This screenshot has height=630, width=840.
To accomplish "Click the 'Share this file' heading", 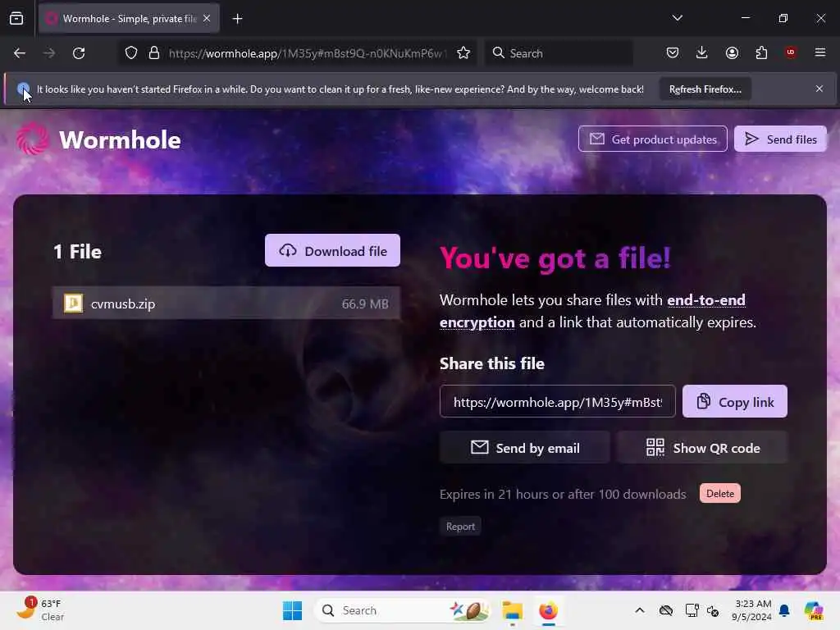I will (x=492, y=363).
